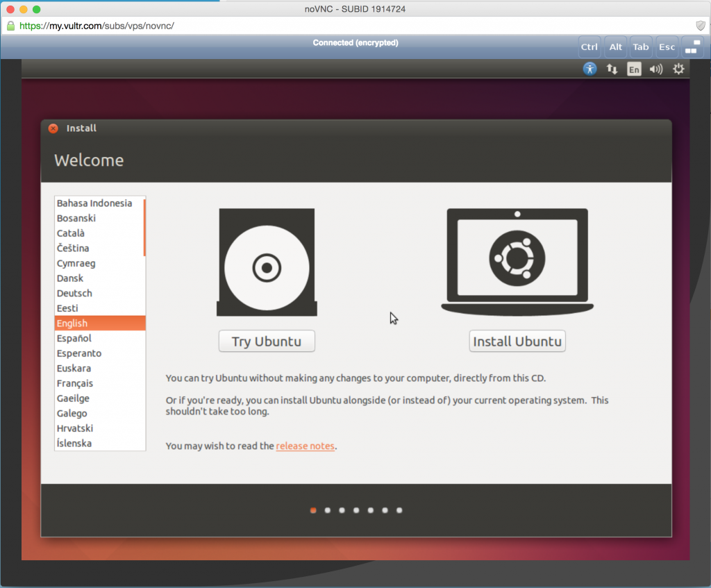Click the laptop Install Ubuntu image
The image size is (711, 588).
click(x=517, y=262)
